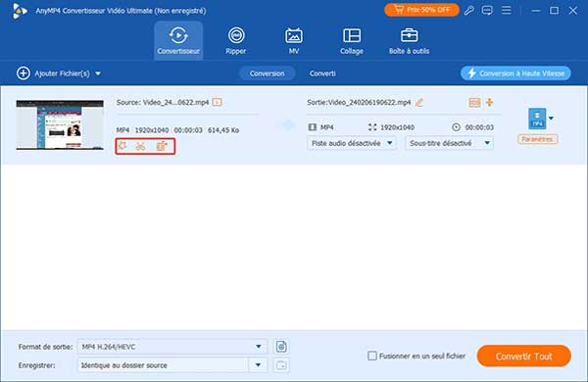Click the output duration 00:00:03 text
The width and height of the screenshot is (588, 382).
click(479, 127)
